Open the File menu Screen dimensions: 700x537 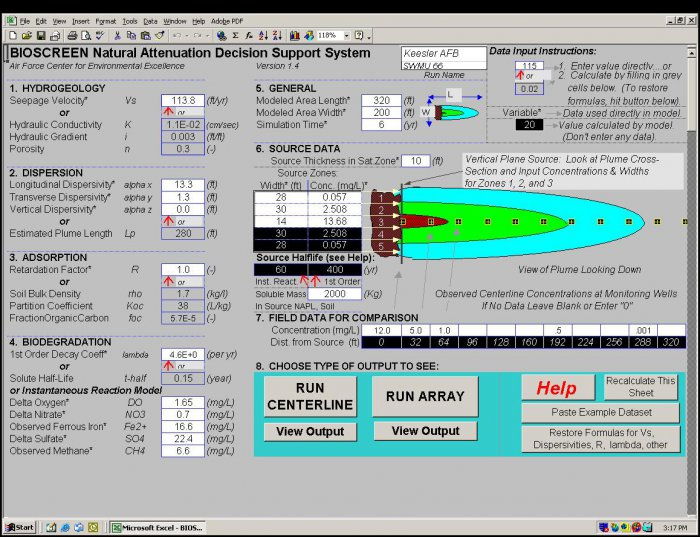25,21
